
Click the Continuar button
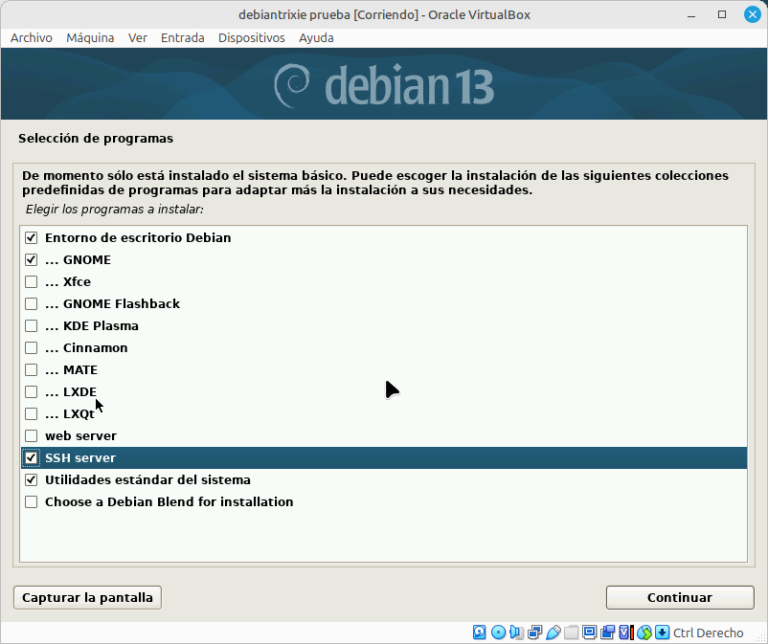680,597
